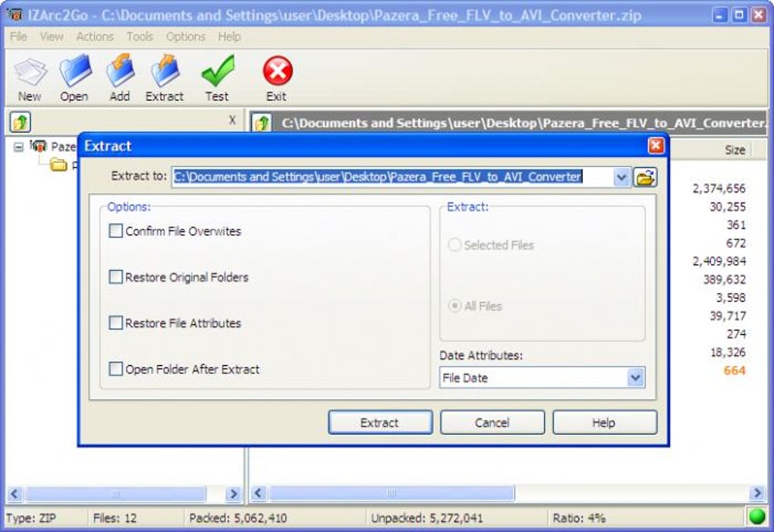Open the View menu
Viewport: 774px width, 532px height.
coord(52,36)
